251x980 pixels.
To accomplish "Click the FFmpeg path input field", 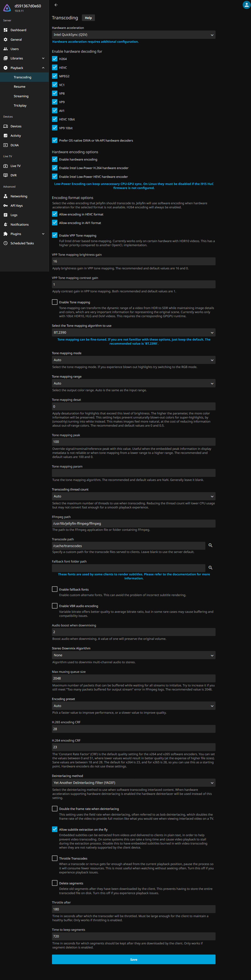I will tap(133, 523).
